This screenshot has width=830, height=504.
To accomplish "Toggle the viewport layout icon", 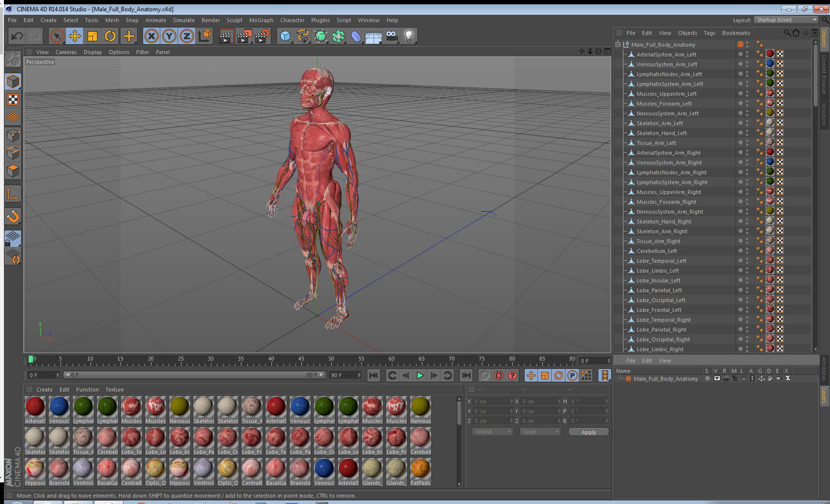I will 607,52.
